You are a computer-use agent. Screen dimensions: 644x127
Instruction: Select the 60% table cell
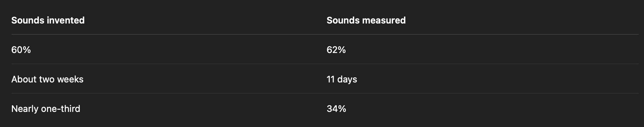tap(21, 50)
